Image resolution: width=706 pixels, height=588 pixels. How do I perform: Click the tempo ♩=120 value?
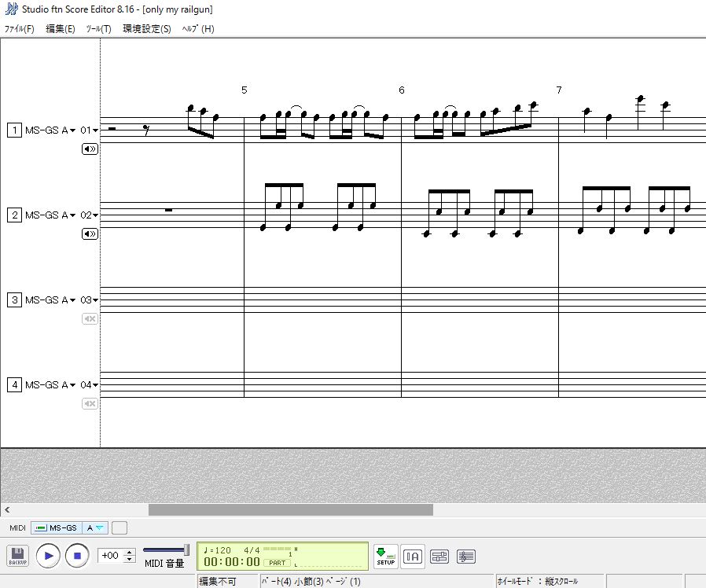217,550
